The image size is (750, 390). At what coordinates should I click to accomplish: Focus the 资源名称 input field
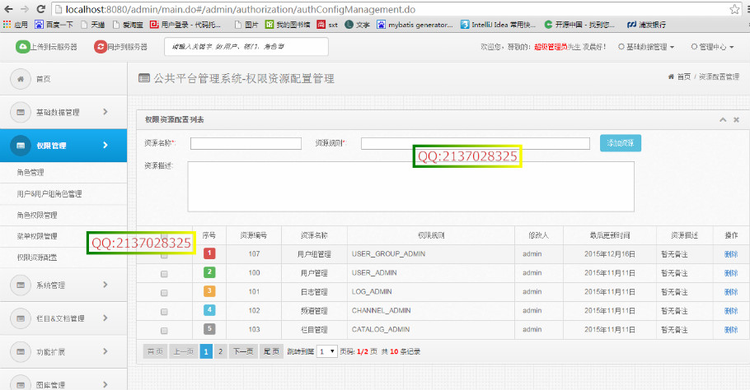[x=246, y=143]
